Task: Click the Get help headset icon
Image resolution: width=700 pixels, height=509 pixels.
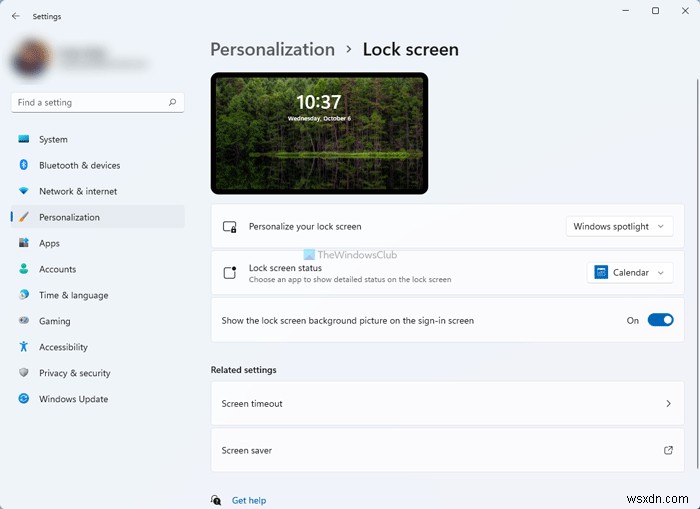Action: tap(216, 500)
